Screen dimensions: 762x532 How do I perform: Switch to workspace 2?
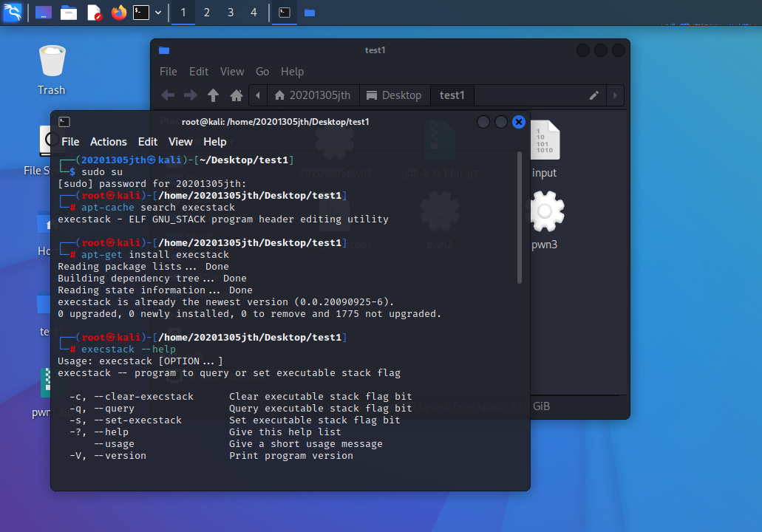pos(206,13)
